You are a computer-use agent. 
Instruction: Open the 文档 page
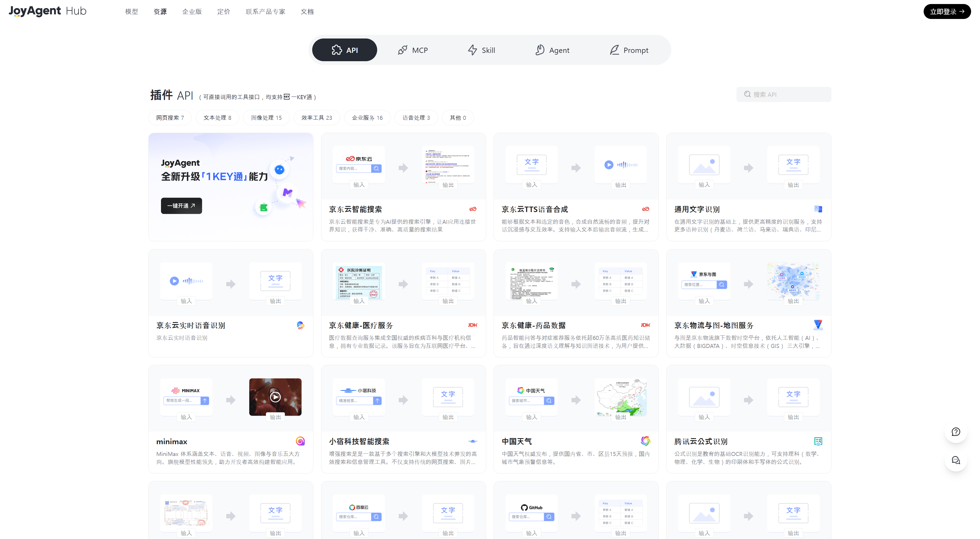click(307, 12)
